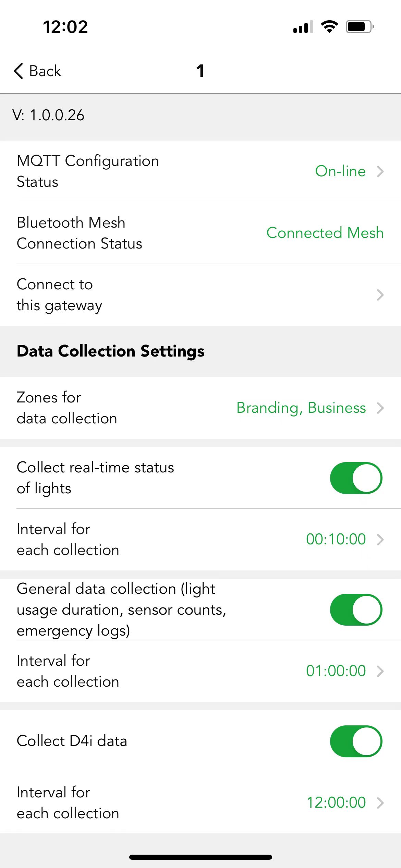
Task: Select Connect to this gateway
Action: click(200, 295)
